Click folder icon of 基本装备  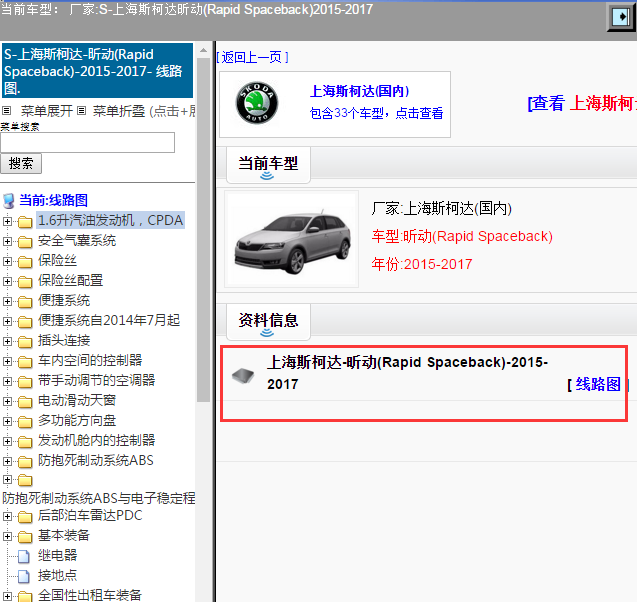coord(25,537)
